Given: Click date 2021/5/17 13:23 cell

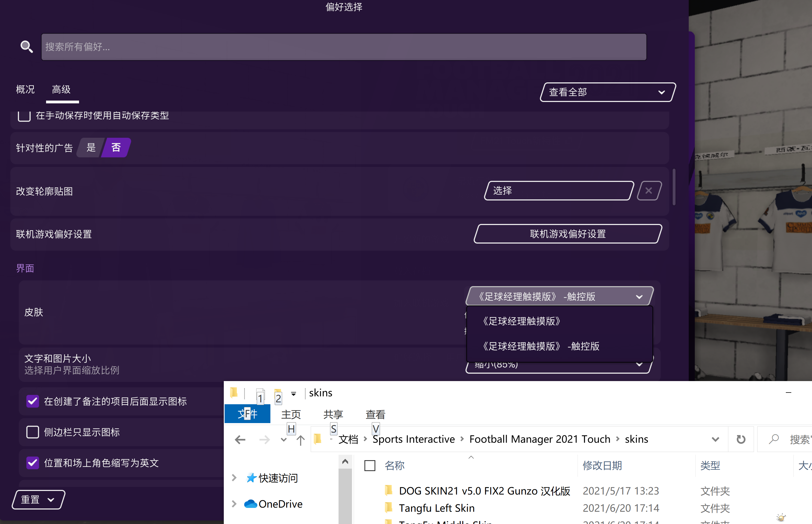Looking at the screenshot, I should coord(621,491).
